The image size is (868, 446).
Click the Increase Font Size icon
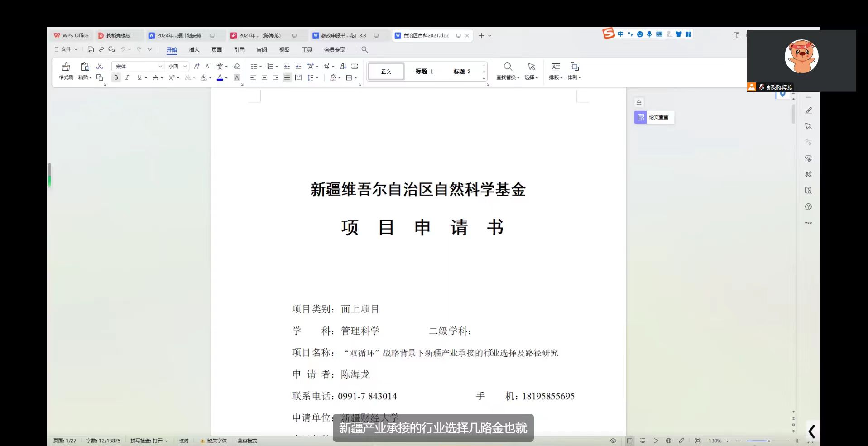pyautogui.click(x=197, y=66)
